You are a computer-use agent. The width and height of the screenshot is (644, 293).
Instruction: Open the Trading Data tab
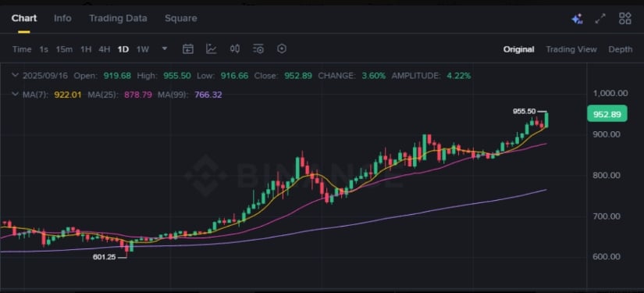(119, 19)
